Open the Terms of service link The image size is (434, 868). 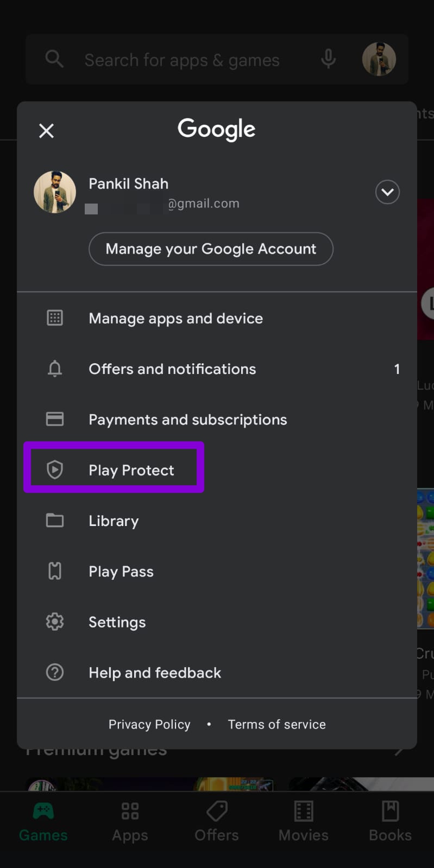tap(276, 724)
